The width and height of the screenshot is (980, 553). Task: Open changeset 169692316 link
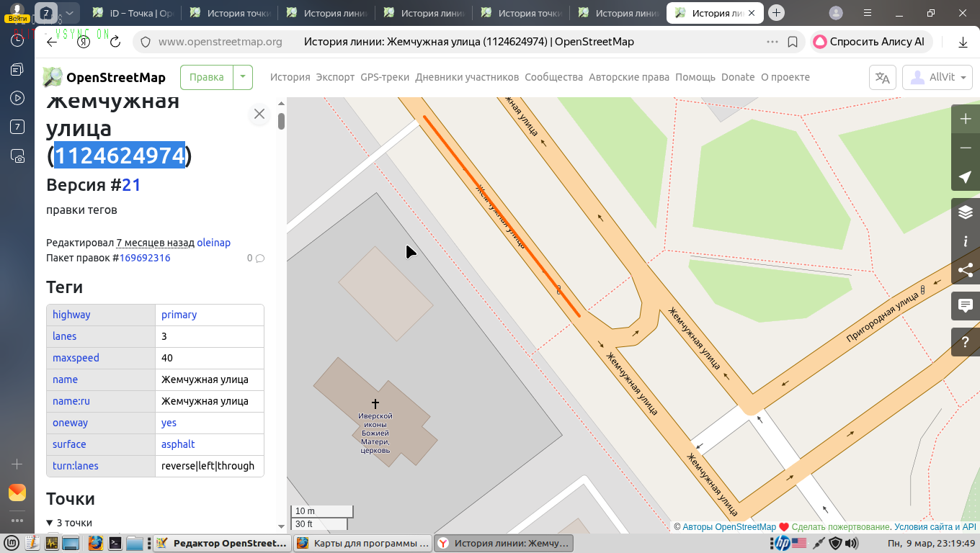click(x=145, y=258)
